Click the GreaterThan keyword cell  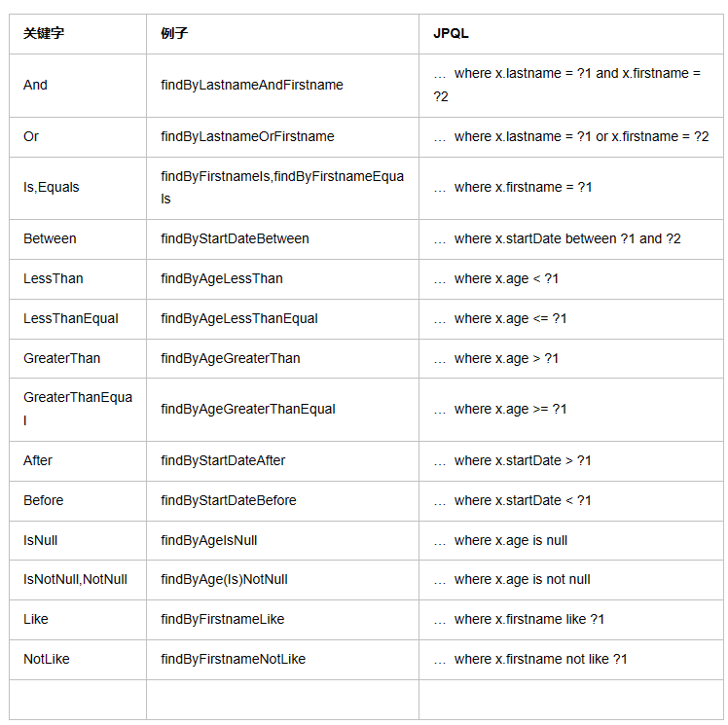click(x=61, y=359)
